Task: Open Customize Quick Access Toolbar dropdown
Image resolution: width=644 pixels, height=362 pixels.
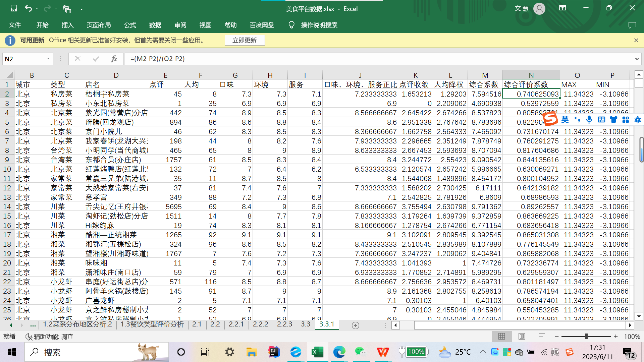Action: coord(82,9)
